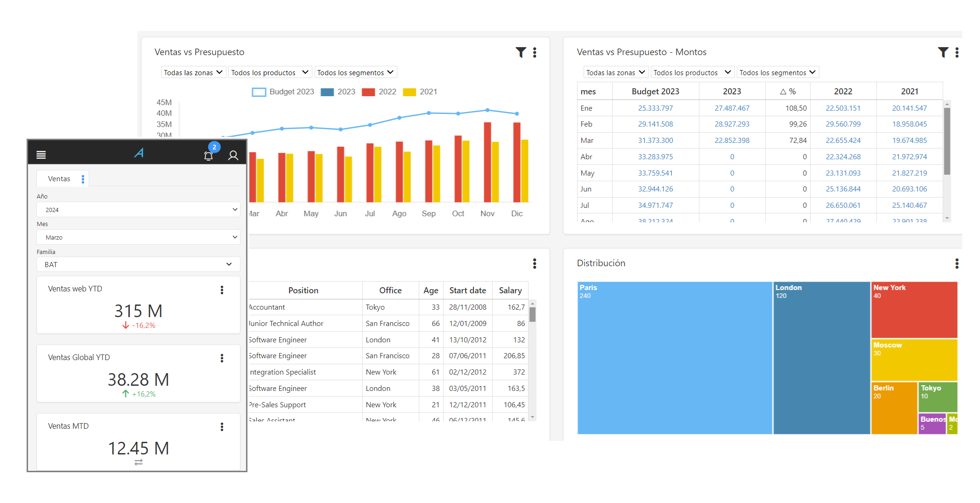Expand the Mes dropdown showing Marzo
Viewport: 980px width, 503px height.
(138, 237)
